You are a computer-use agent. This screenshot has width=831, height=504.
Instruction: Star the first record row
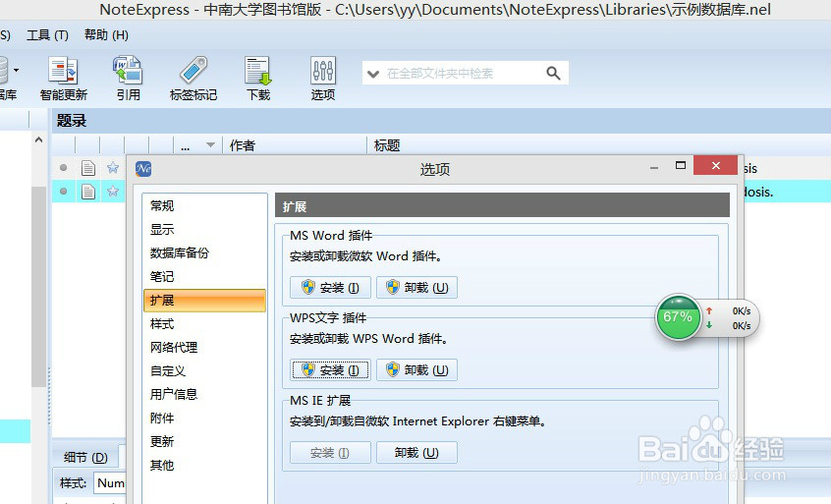tap(113, 168)
